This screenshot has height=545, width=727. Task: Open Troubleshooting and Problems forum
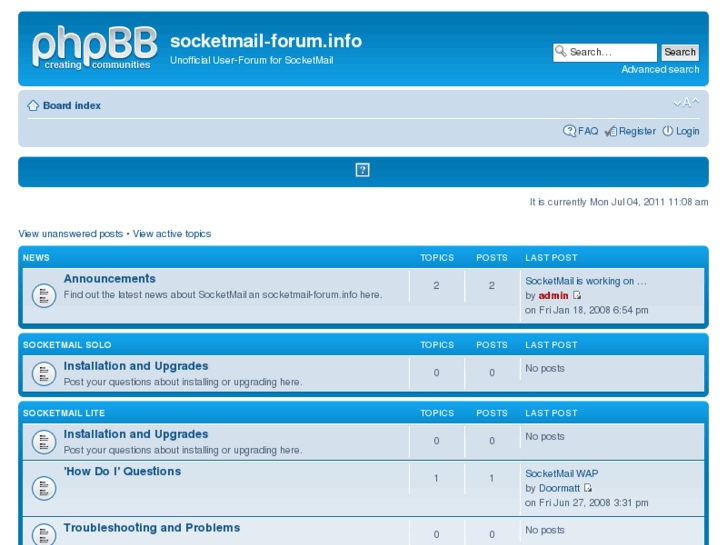click(152, 528)
